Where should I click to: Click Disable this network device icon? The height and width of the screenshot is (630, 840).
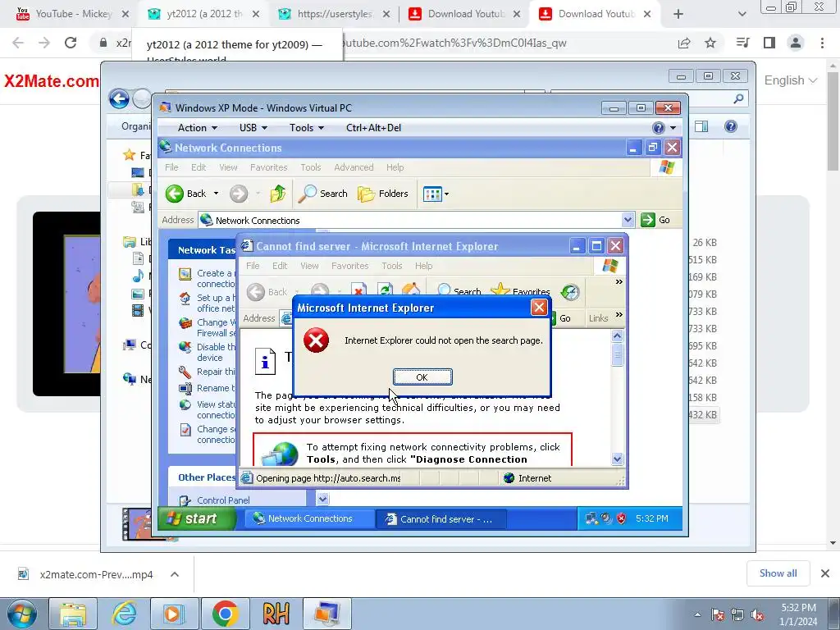coord(185,348)
